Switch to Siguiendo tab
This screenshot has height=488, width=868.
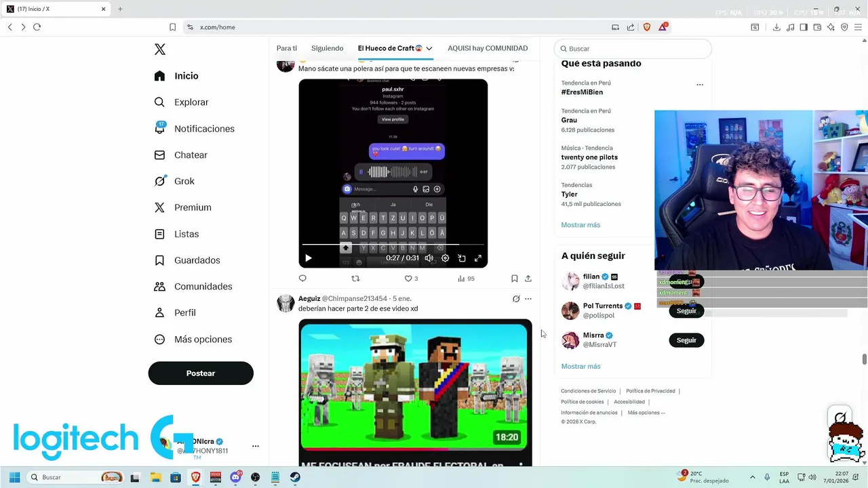[328, 48]
